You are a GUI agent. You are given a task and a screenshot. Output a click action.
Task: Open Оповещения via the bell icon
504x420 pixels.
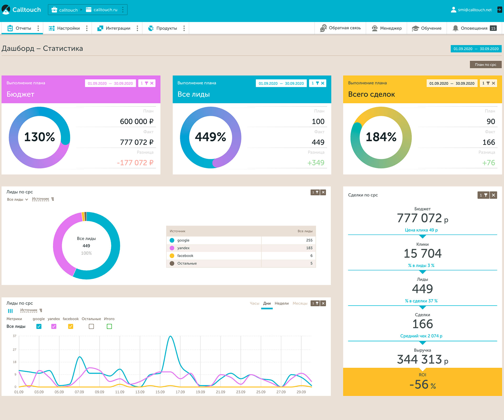(x=456, y=28)
